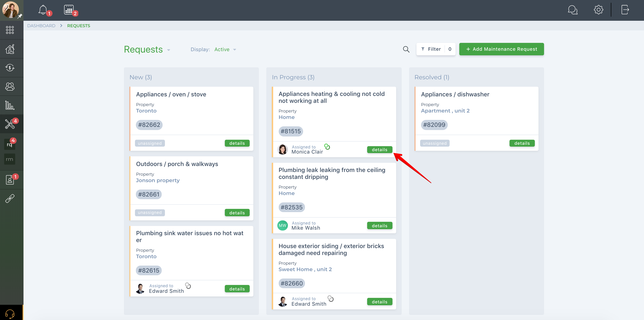Select the 'rq' requests sidebar item

click(9, 145)
